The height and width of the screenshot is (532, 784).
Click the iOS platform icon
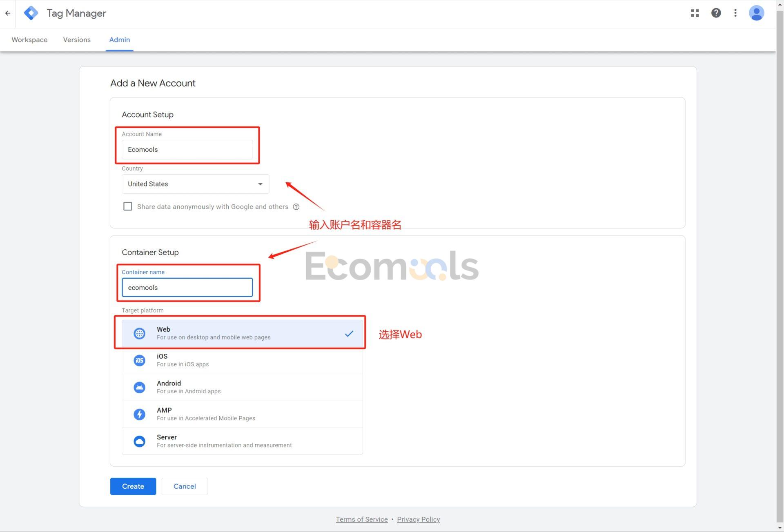pyautogui.click(x=139, y=360)
